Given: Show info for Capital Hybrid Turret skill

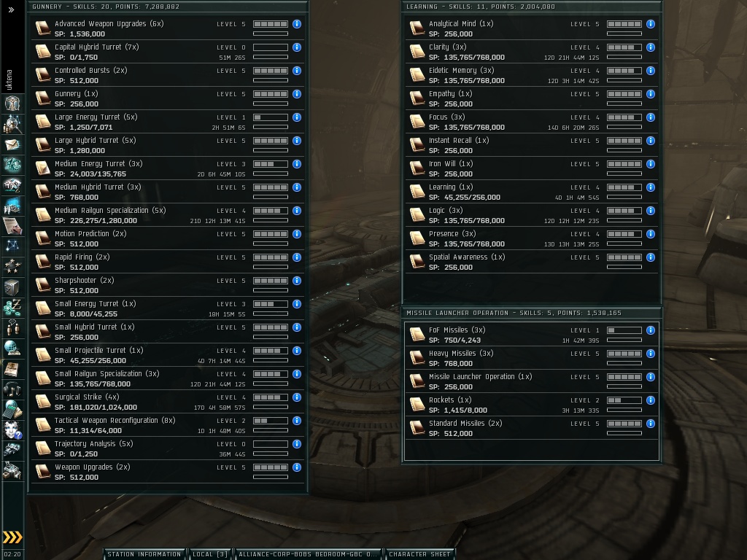Looking at the screenshot, I should coord(297,47).
